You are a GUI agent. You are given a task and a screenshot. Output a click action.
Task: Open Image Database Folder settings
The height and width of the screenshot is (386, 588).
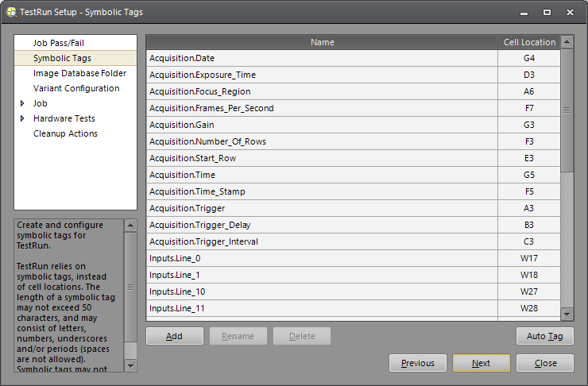(79, 73)
